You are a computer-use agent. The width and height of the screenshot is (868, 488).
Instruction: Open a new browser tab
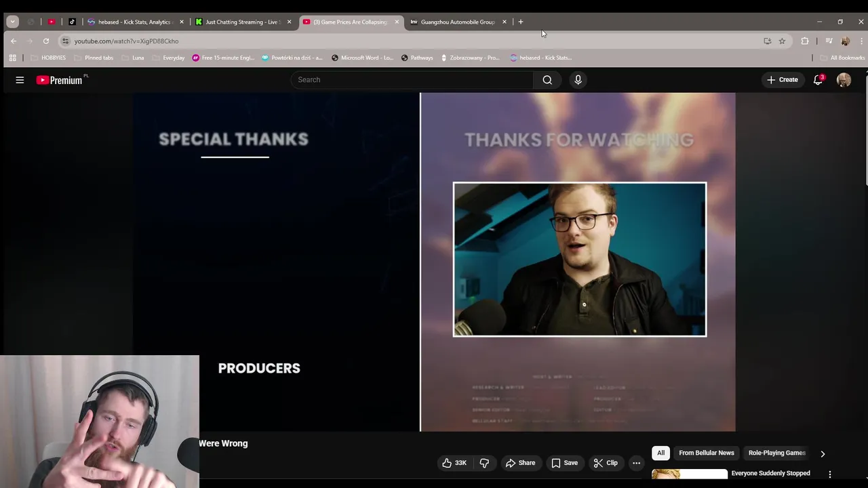520,22
